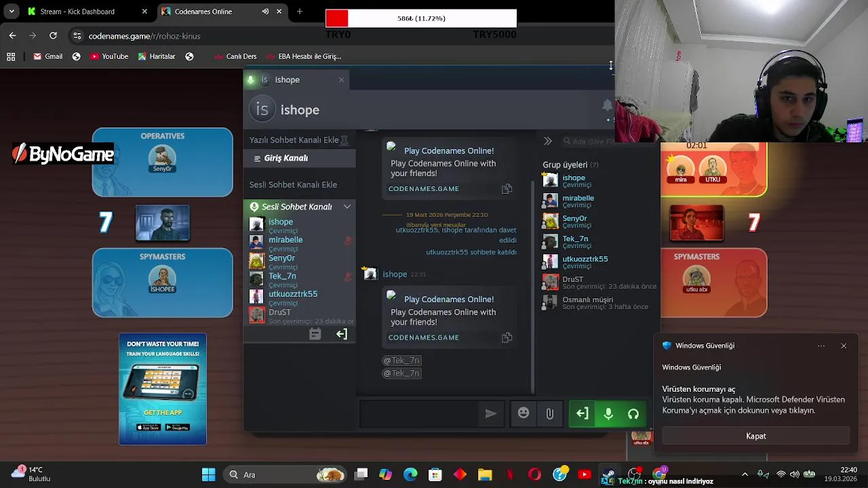The image size is (868, 488).
Task: Open the options dots on Windows Güvenliği notification
Action: [x=821, y=346]
